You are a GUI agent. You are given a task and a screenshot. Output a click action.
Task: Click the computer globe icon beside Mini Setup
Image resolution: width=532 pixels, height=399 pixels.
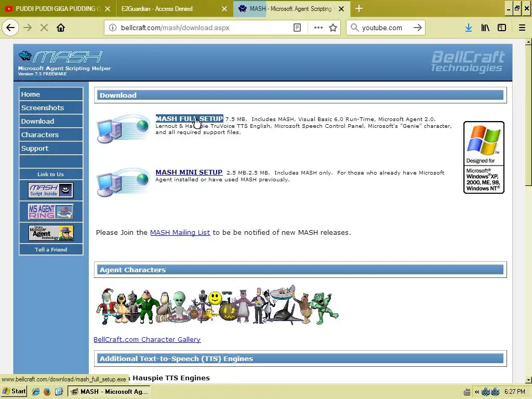[123, 182]
